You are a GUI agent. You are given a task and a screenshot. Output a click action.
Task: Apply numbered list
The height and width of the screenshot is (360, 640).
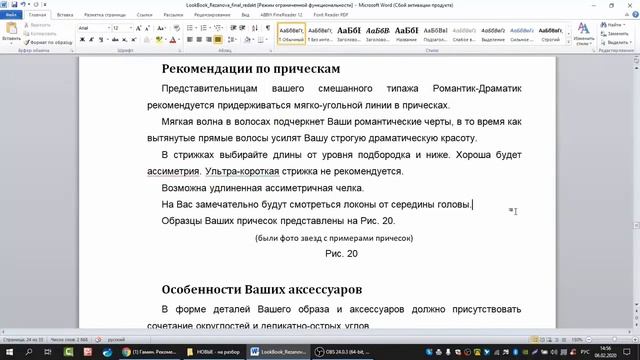tap(204, 28)
